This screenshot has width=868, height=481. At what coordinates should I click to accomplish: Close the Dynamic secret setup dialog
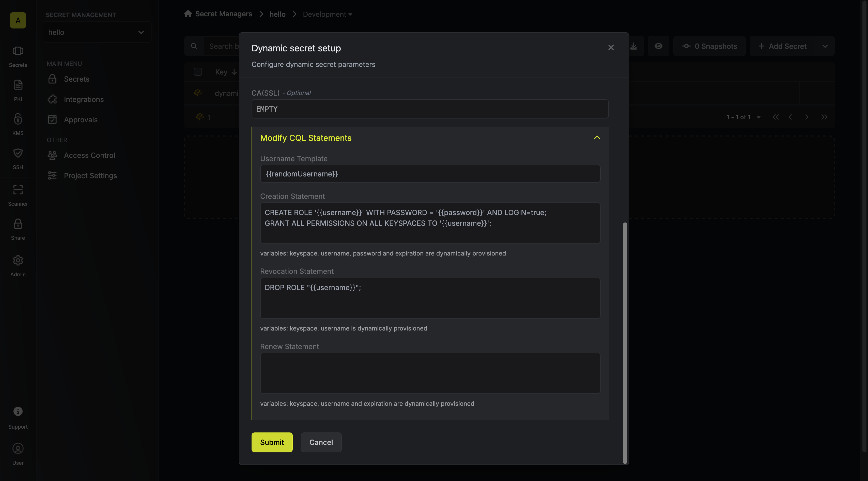click(x=611, y=48)
